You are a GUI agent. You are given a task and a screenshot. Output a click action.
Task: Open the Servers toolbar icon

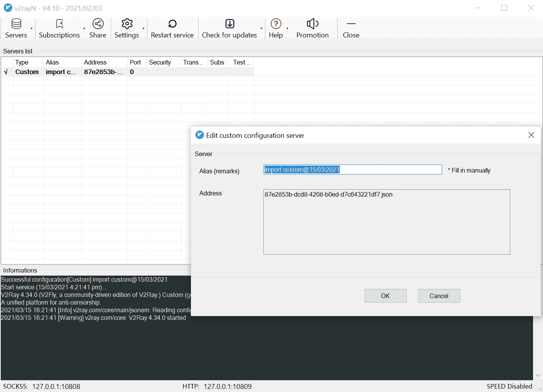[16, 24]
